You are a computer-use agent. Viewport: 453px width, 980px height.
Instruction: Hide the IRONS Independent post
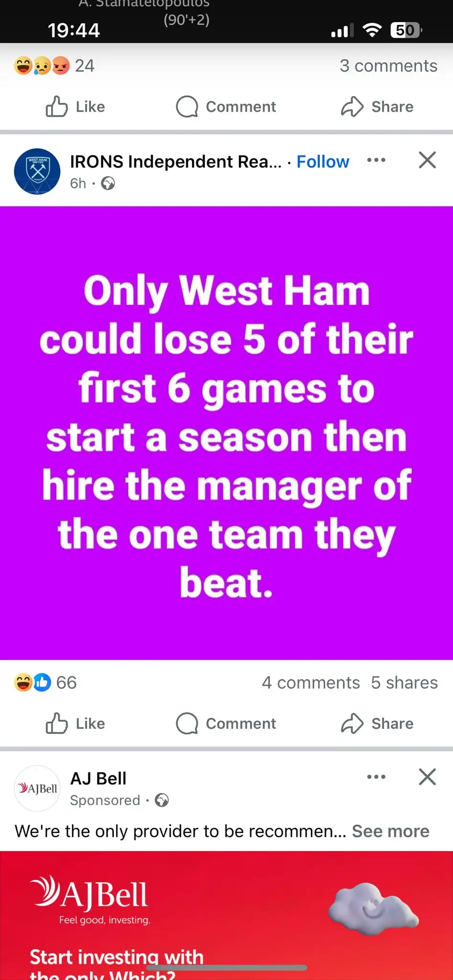click(x=427, y=160)
